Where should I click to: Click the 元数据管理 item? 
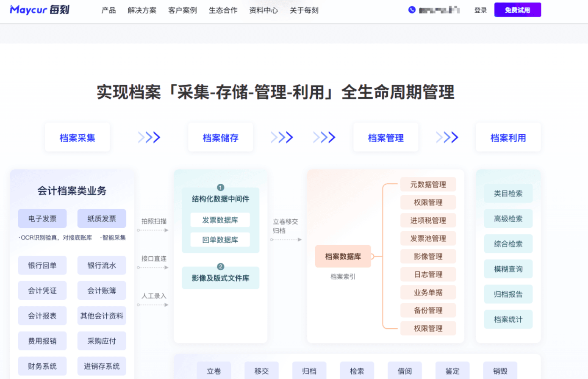428,185
